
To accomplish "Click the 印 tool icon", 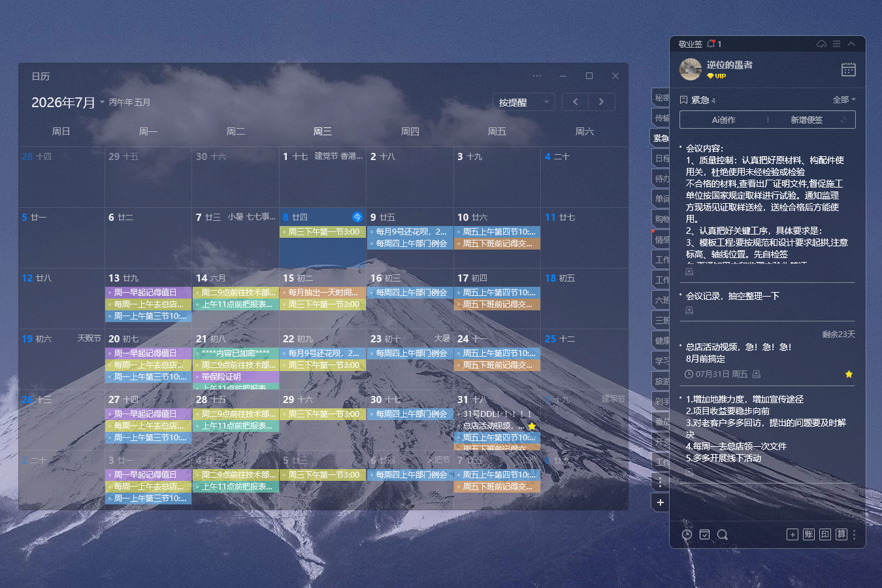I will click(x=825, y=534).
